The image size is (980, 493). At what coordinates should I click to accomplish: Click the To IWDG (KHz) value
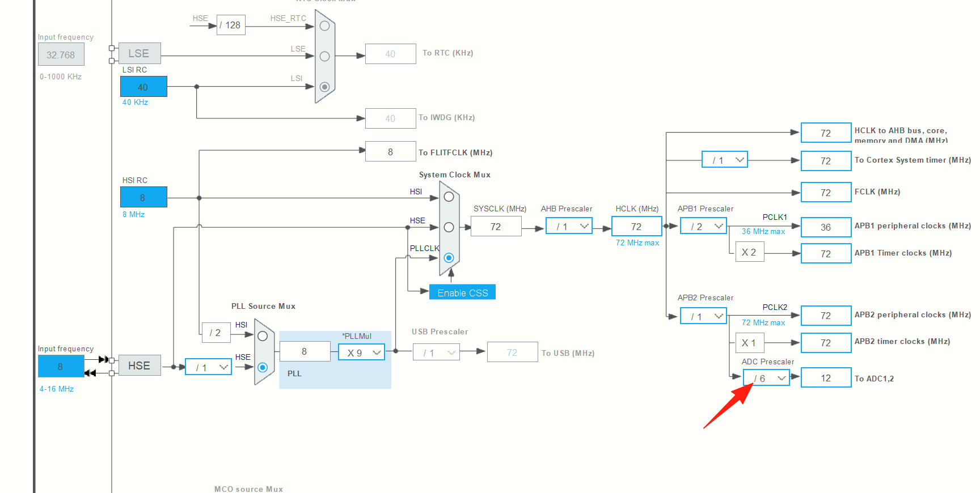click(x=390, y=118)
